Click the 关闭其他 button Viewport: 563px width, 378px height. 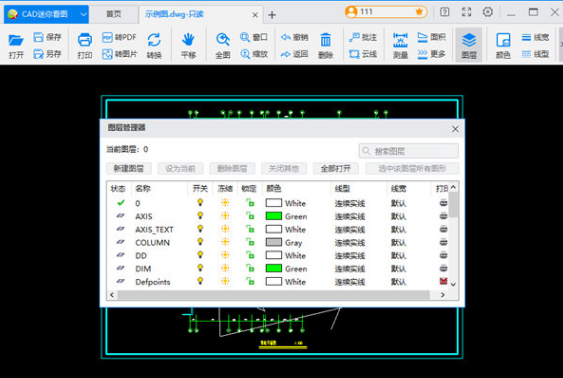284,168
